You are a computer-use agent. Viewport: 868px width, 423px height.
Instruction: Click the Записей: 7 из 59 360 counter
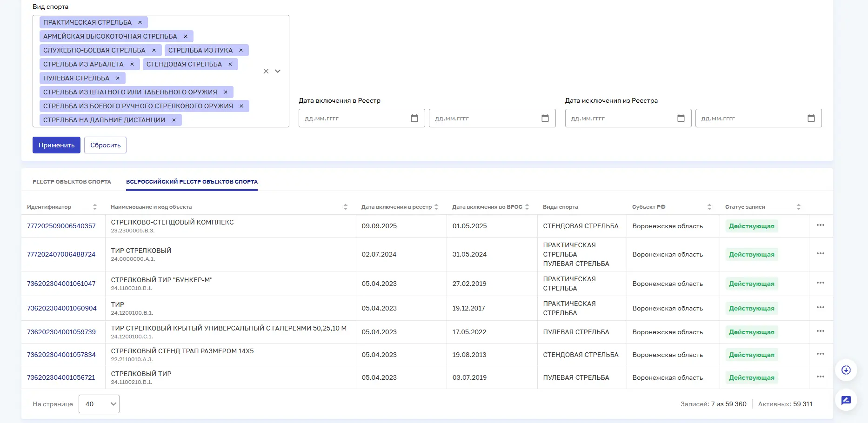tap(713, 404)
